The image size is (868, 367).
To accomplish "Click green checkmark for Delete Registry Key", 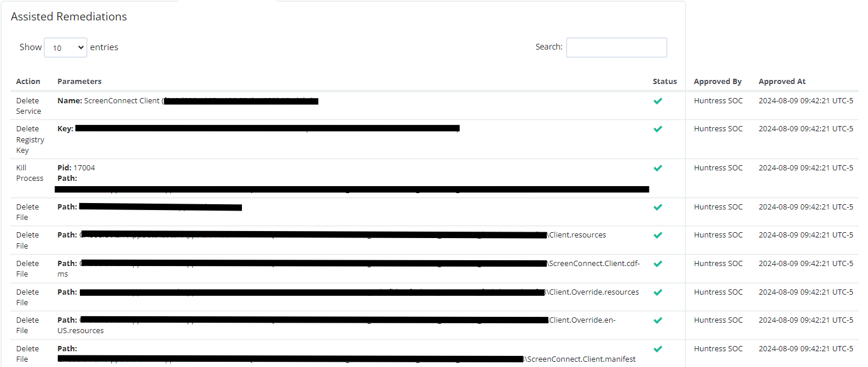I will point(658,129).
